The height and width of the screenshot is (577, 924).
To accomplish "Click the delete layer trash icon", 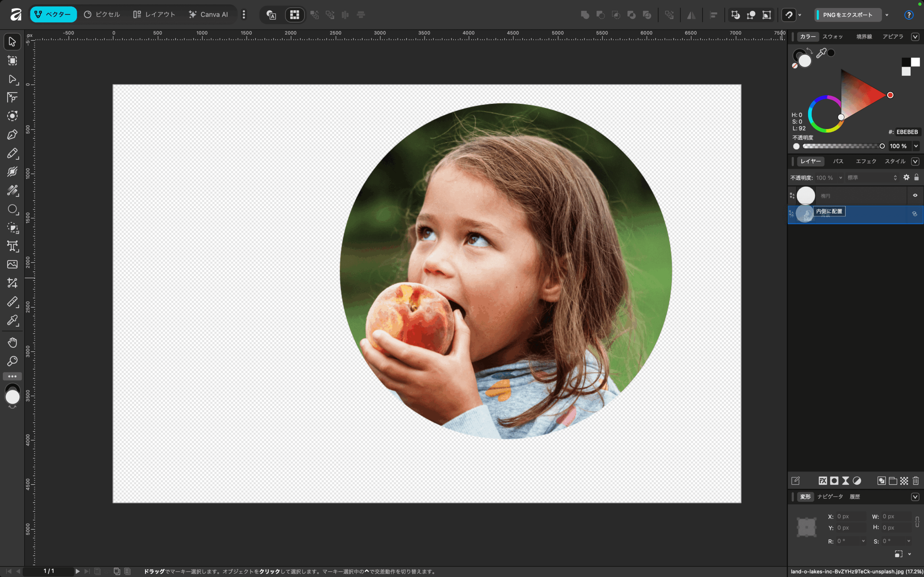I will (916, 481).
